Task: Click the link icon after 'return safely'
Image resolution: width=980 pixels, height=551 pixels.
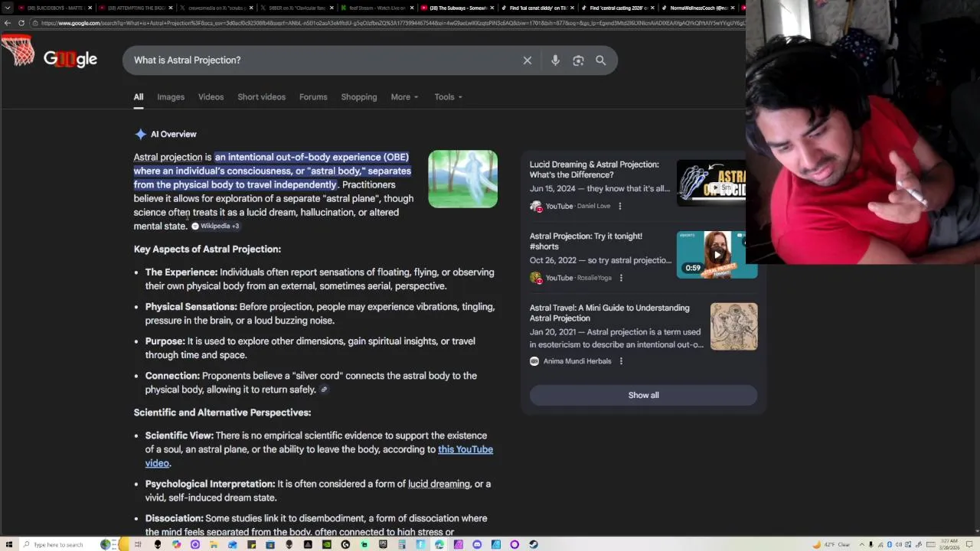Action: pos(324,390)
